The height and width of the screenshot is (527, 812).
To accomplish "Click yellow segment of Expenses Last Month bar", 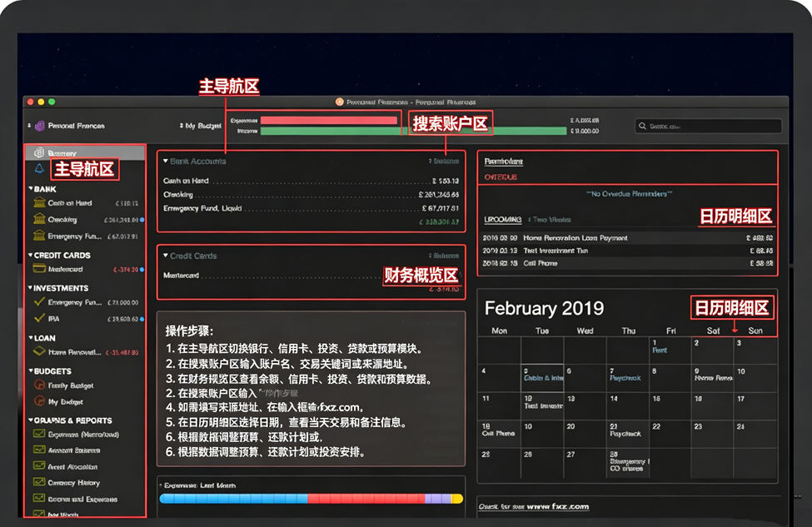I will (x=456, y=499).
